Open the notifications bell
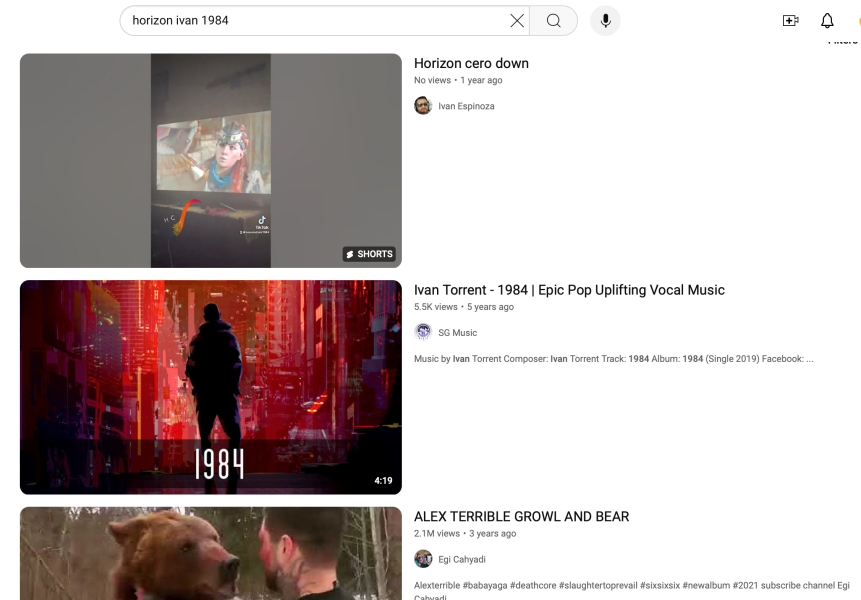 (827, 21)
